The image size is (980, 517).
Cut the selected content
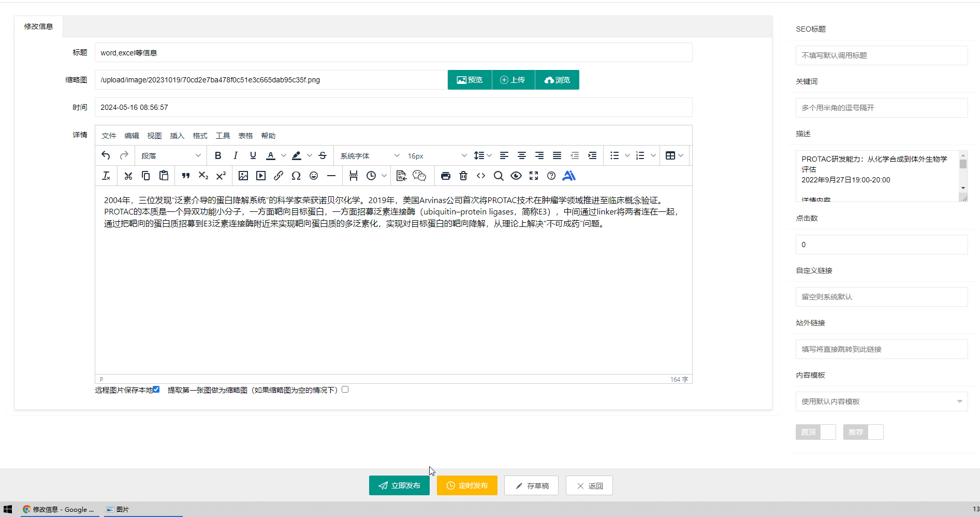[x=128, y=176]
